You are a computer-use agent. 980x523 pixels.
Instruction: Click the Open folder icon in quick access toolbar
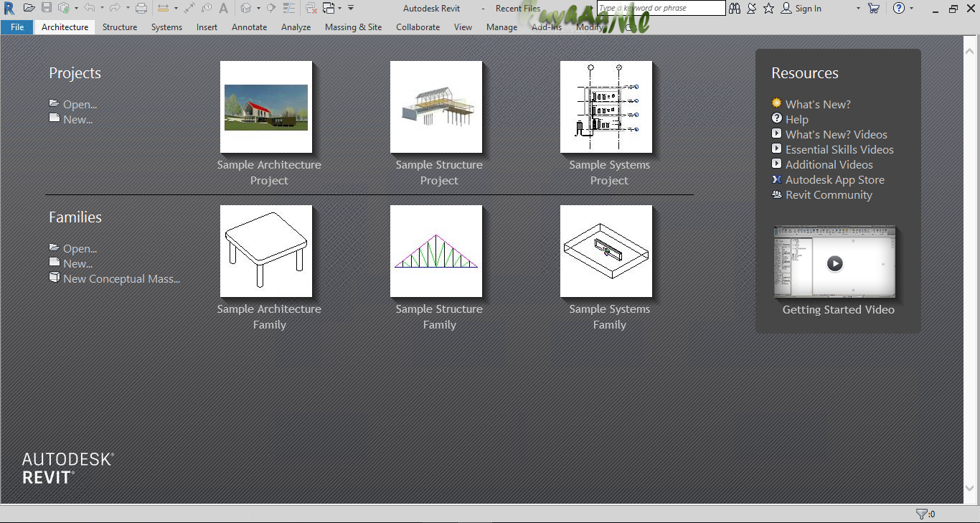(x=29, y=8)
